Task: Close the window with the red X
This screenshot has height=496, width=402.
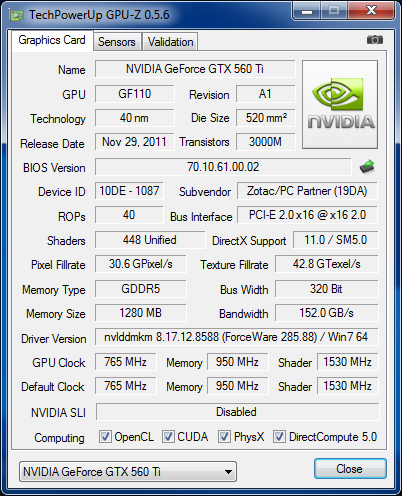Action: click(371, 11)
